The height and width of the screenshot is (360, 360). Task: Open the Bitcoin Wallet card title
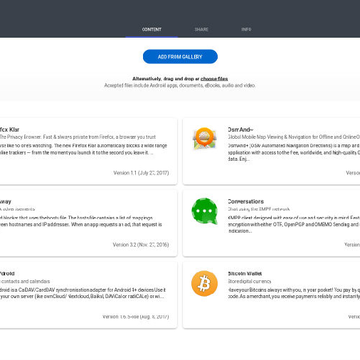click(x=245, y=274)
